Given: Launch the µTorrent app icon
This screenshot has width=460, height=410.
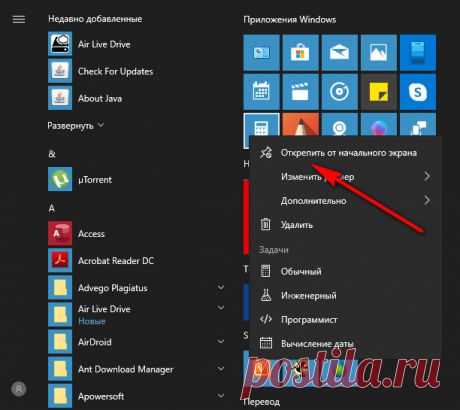Looking at the screenshot, I should (60, 179).
